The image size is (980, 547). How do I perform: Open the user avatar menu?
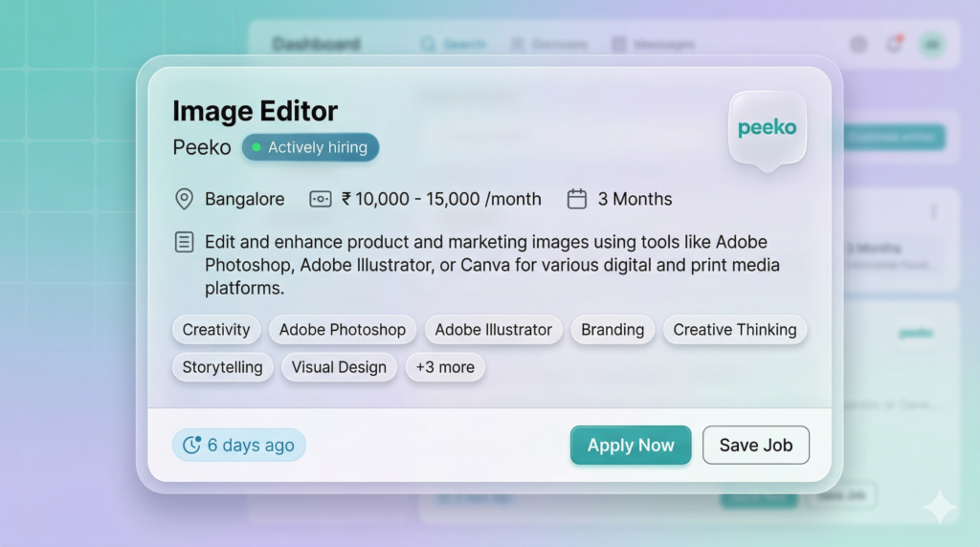[x=929, y=44]
